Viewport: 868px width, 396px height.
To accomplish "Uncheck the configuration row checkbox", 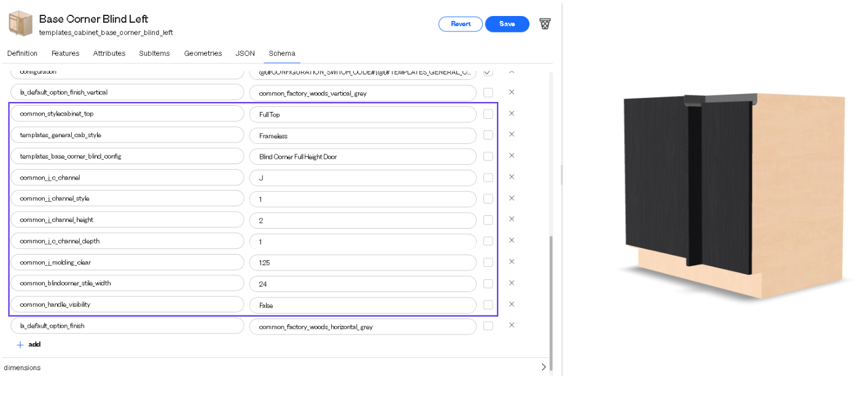I will point(488,72).
